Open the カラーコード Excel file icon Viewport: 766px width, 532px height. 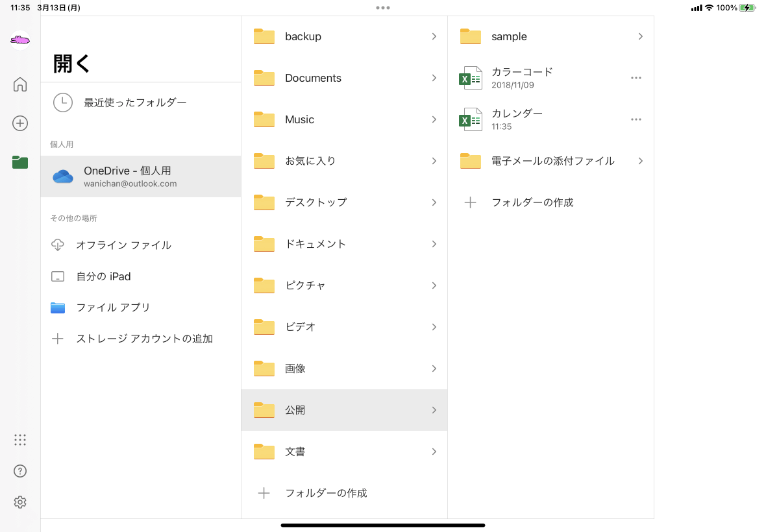point(471,78)
